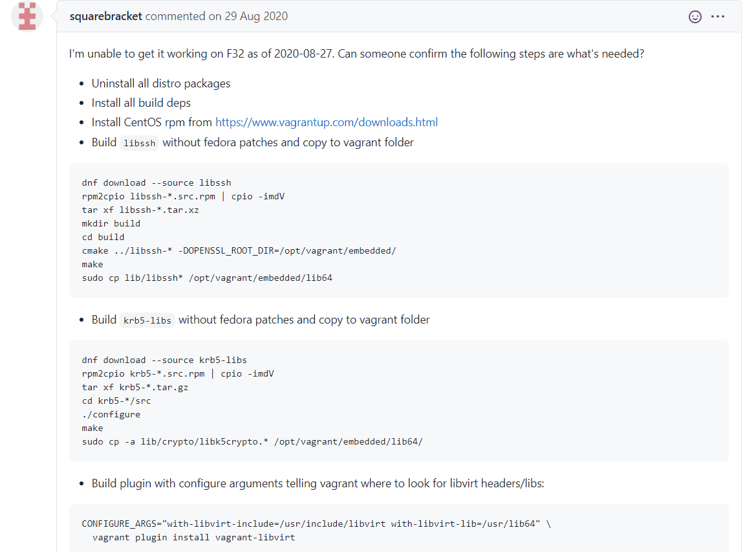Click the "dnf download --source krb5-libs" line
This screenshot has width=756, height=552.
pyautogui.click(x=164, y=360)
